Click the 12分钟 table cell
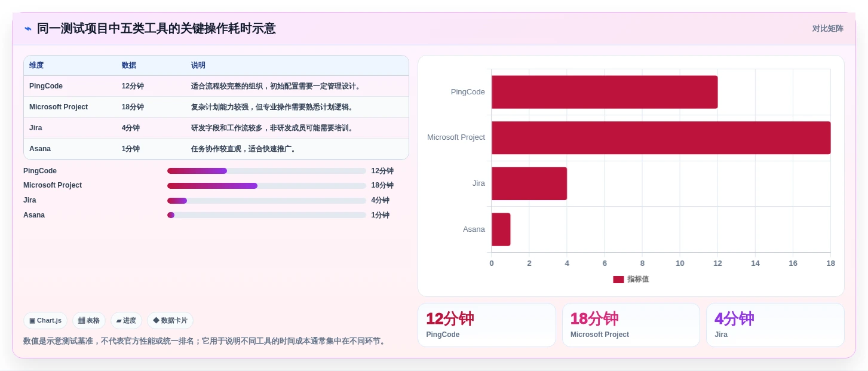The width and height of the screenshot is (868, 371). 133,86
